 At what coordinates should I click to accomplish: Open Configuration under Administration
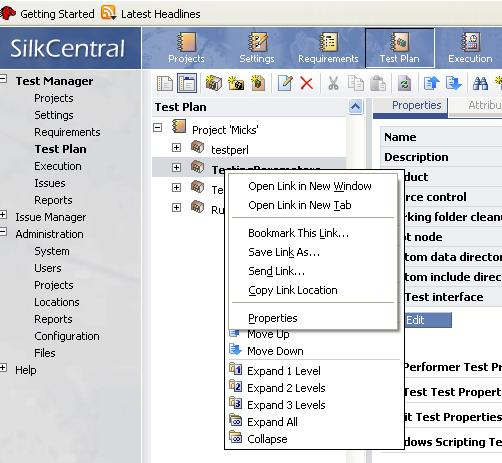coord(67,336)
